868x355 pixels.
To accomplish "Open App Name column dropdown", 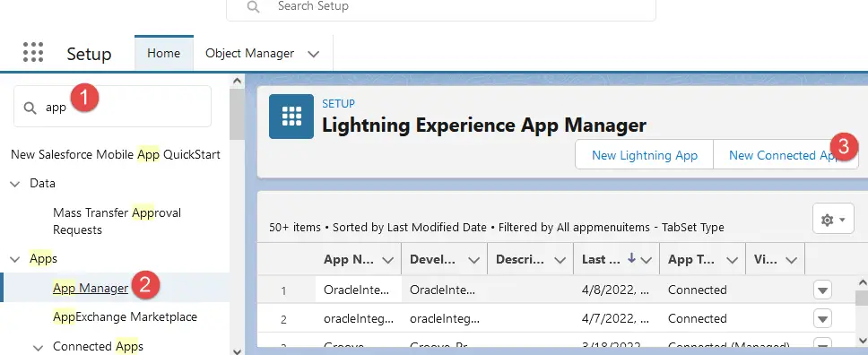I will (x=387, y=260).
